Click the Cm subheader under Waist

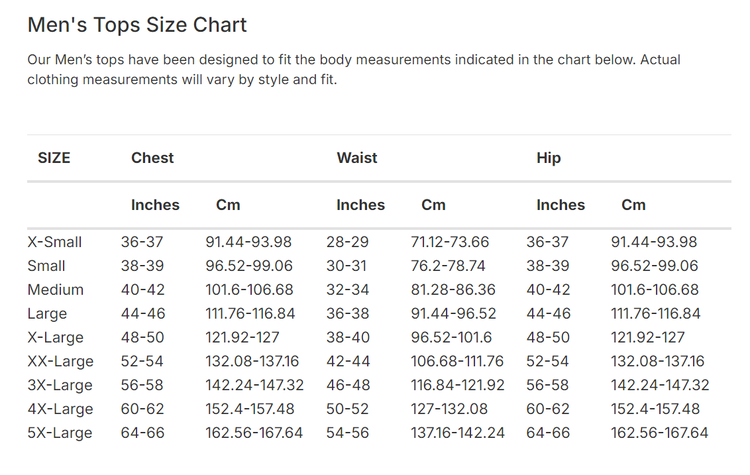tap(433, 205)
